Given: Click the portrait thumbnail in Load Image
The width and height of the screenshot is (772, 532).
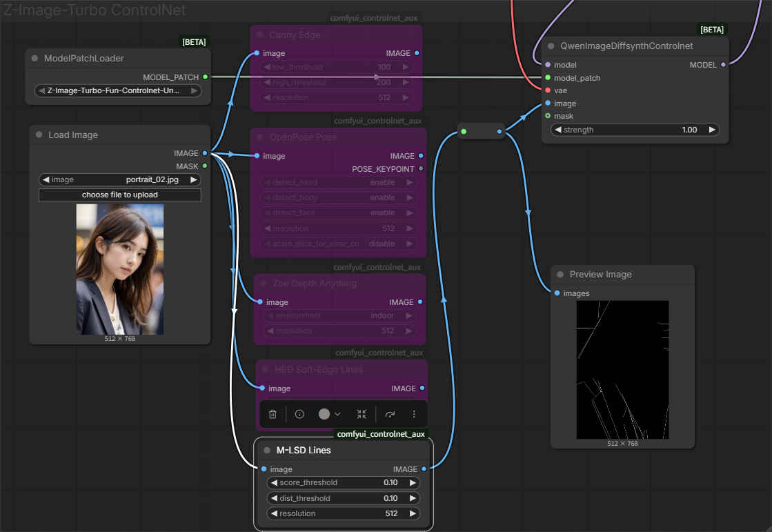Looking at the screenshot, I should (x=120, y=269).
